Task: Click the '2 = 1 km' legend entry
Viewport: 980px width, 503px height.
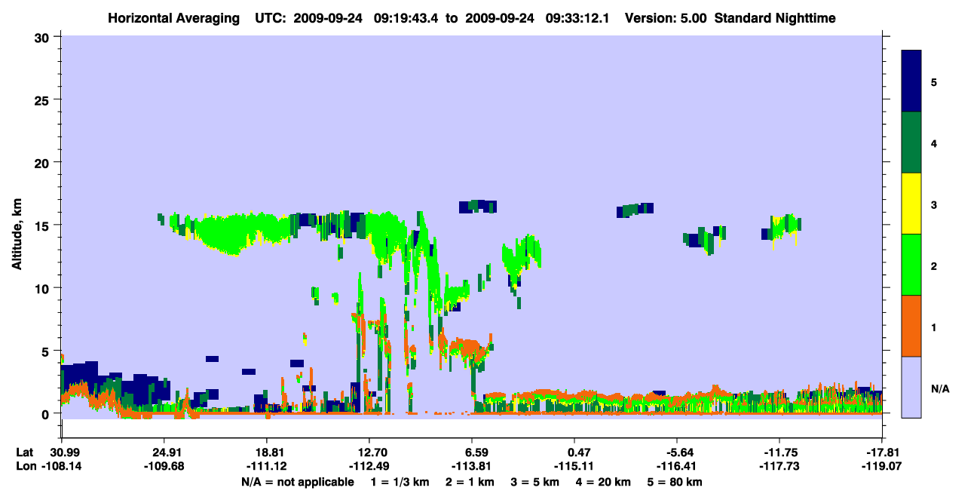Action: pos(470,482)
